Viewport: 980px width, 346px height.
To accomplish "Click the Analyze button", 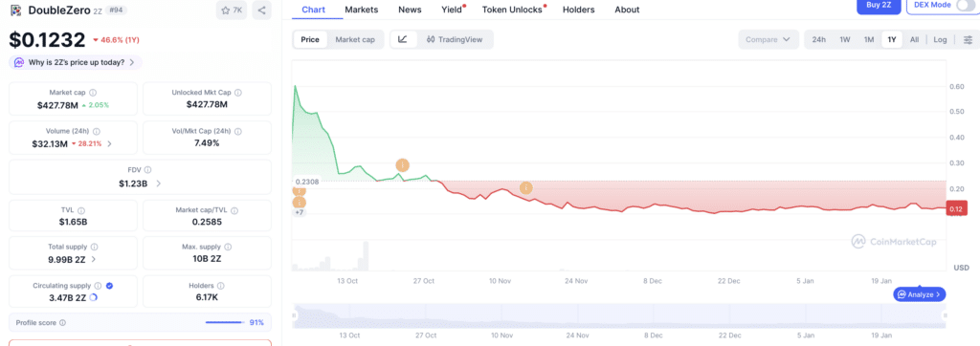I will pos(920,294).
